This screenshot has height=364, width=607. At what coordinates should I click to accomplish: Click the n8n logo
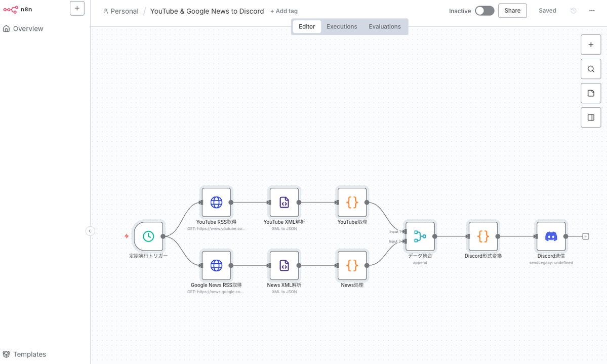tap(18, 9)
